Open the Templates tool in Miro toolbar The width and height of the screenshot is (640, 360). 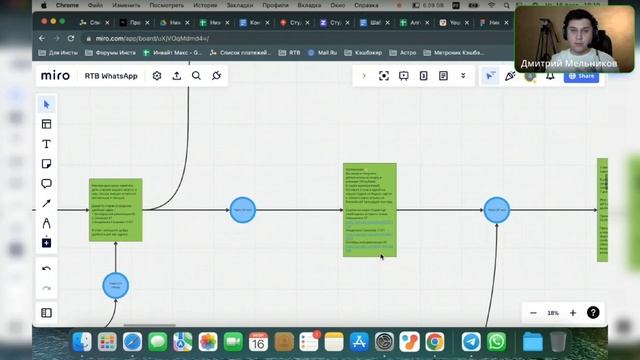(x=47, y=124)
